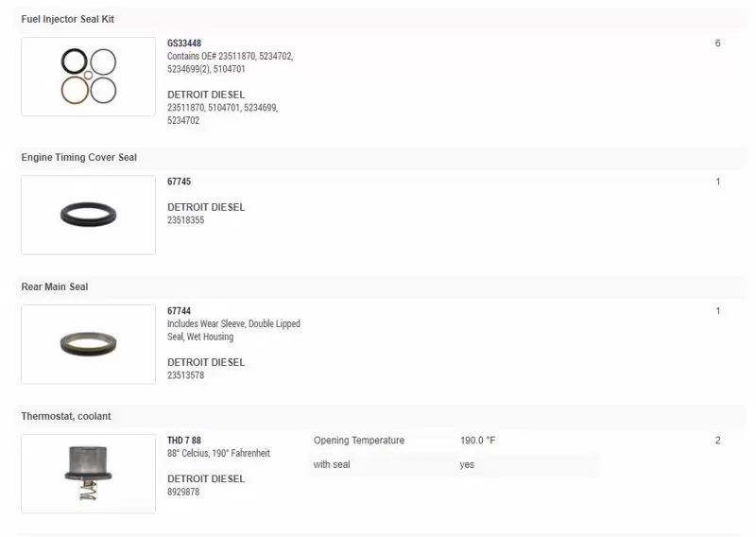
Task: Select the Fuel Injector Seal Kit heading
Action: (67, 19)
